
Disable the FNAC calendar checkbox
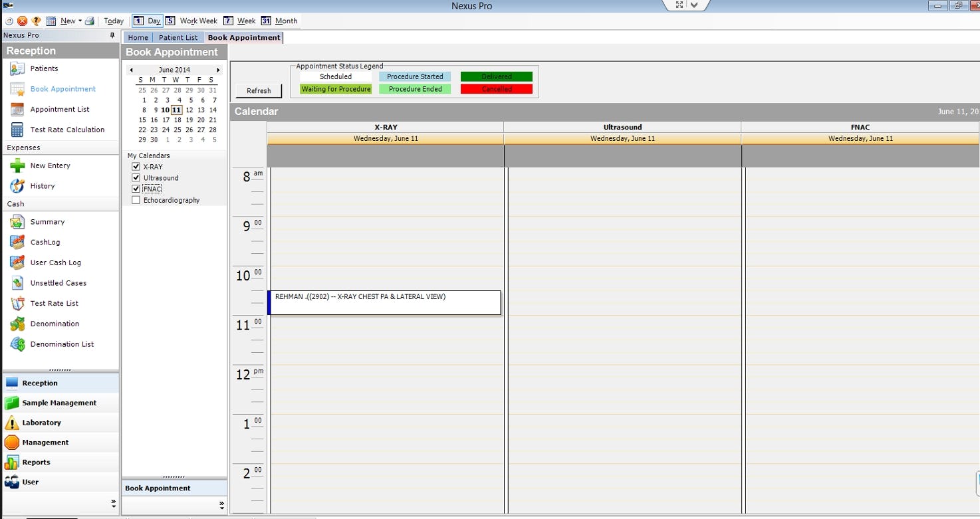[x=136, y=189]
